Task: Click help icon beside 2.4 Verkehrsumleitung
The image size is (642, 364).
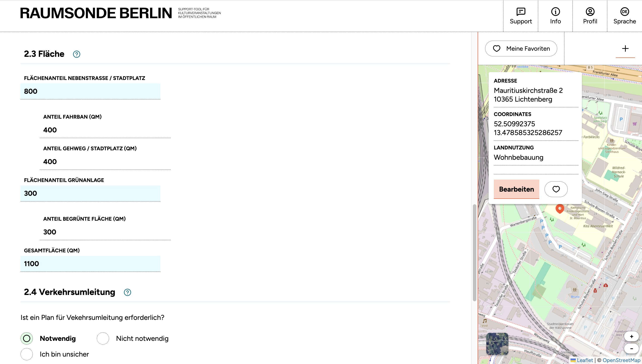Action: [127, 292]
